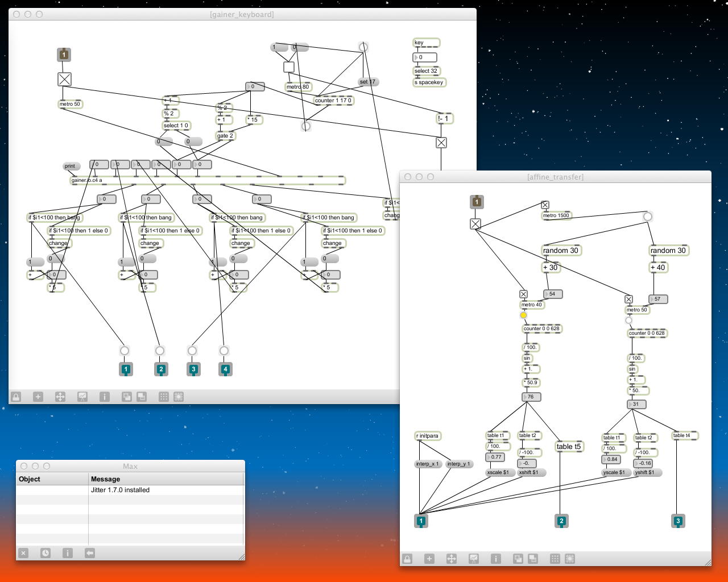
Task: Click the xscale $1 message box
Action: click(500, 472)
